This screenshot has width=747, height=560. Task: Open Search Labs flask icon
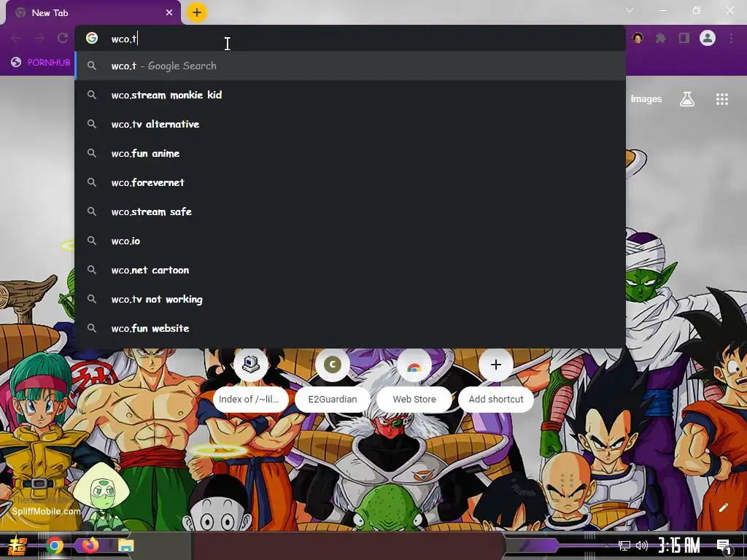click(686, 99)
